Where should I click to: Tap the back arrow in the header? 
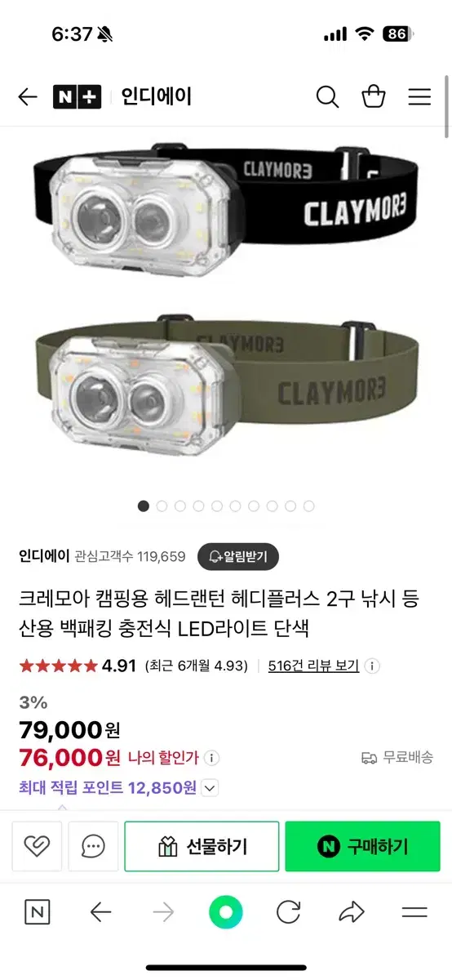(x=28, y=97)
